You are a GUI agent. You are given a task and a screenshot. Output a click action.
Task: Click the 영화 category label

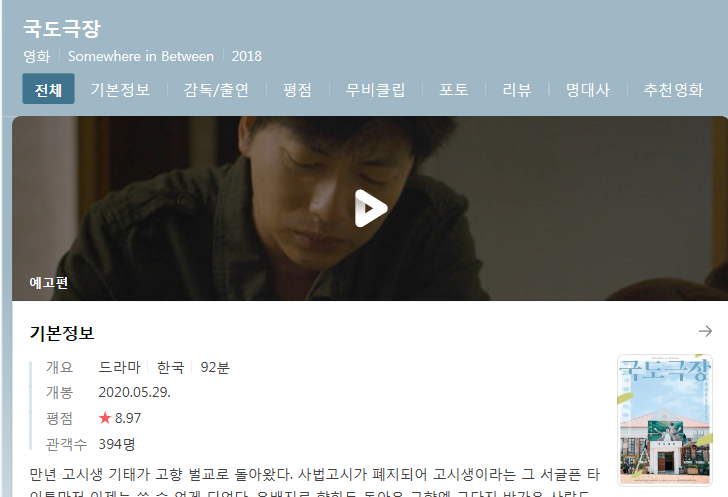tap(37, 56)
